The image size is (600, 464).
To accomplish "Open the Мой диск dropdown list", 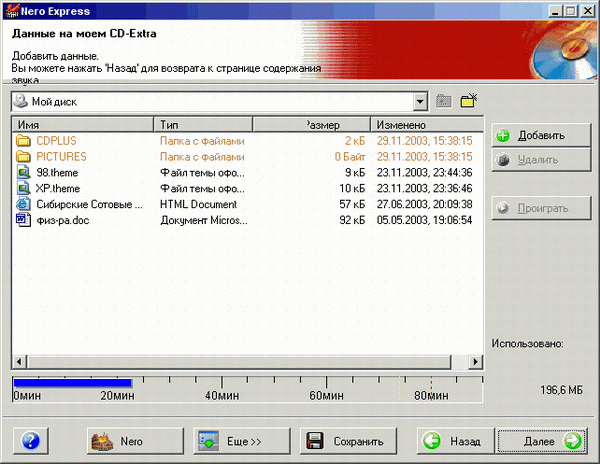I will 420,102.
